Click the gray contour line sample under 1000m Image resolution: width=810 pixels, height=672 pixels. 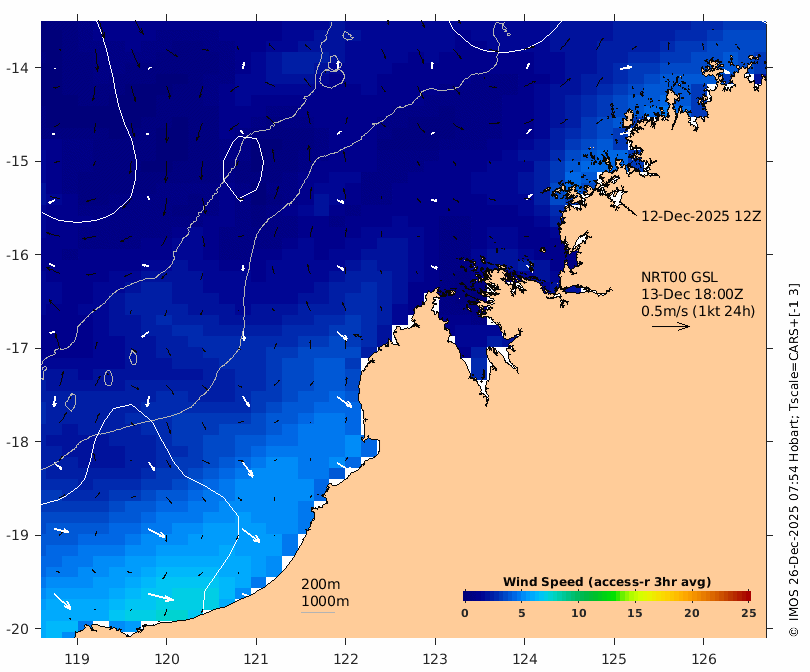[318, 613]
